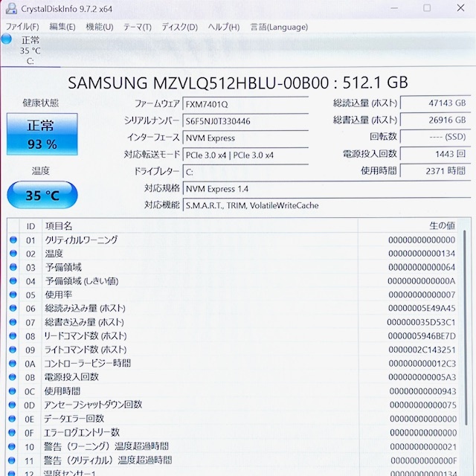
Task: Open the ディスク(D) menu
Action: (x=179, y=27)
